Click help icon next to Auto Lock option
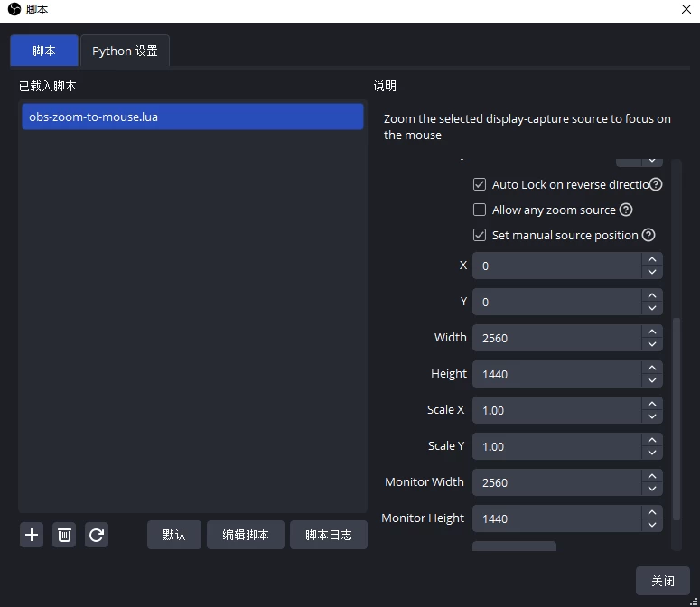This screenshot has height=607, width=700. [657, 184]
